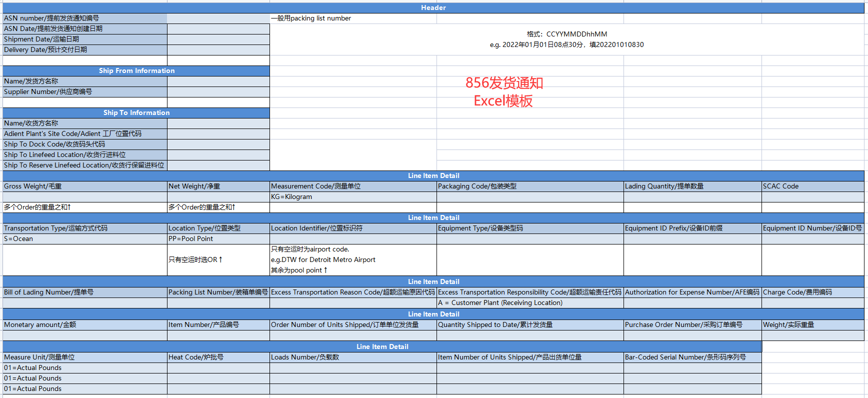The image size is (868, 398).
Task: Click the Bill of Lading Number header cell
Action: pos(84,292)
